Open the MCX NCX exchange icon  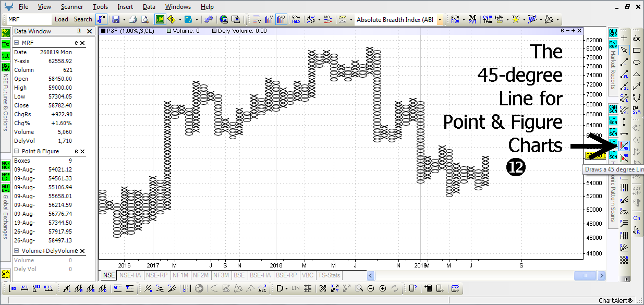pyautogui.click(x=6, y=165)
